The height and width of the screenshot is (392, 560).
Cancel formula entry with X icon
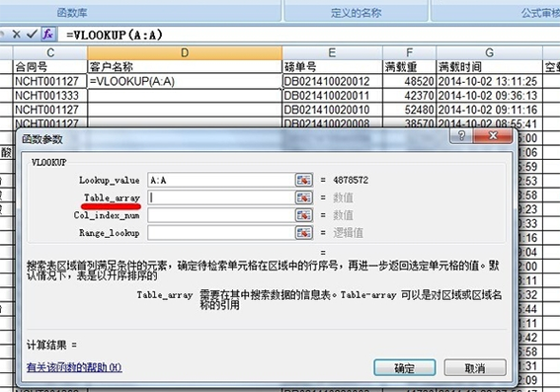click(17, 35)
